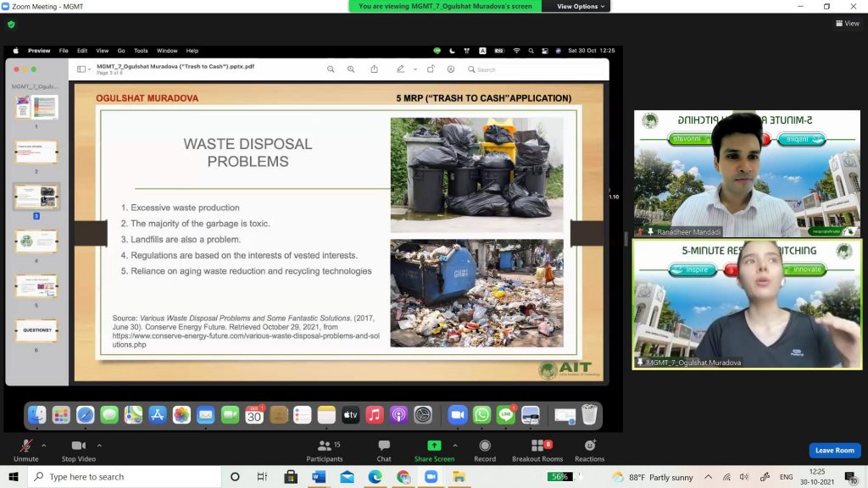
Task: Zoom in the PDF in Preview
Action: [351, 69]
